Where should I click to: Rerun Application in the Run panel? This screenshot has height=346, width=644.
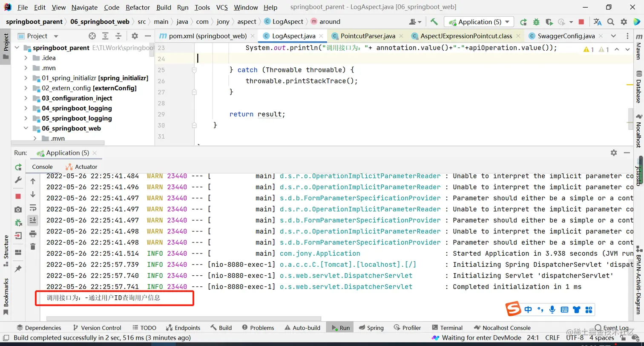pos(18,167)
